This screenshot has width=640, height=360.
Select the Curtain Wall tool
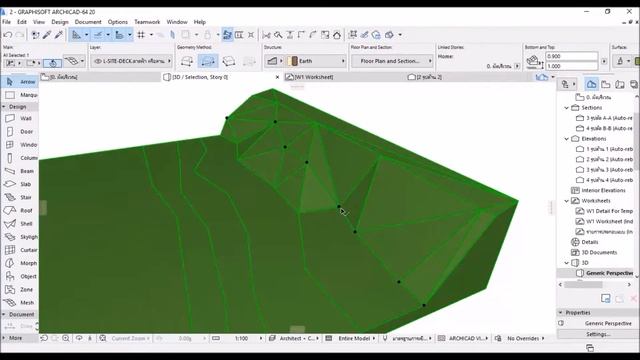pos(20,250)
